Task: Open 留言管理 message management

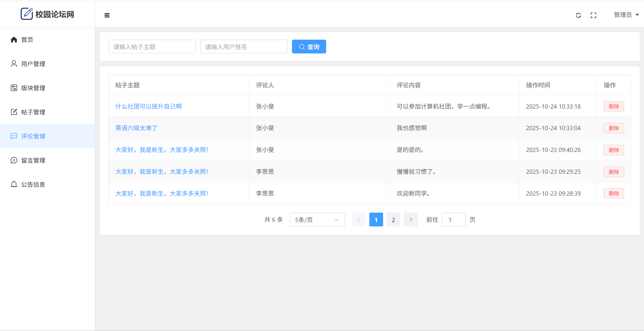Action: tap(33, 160)
